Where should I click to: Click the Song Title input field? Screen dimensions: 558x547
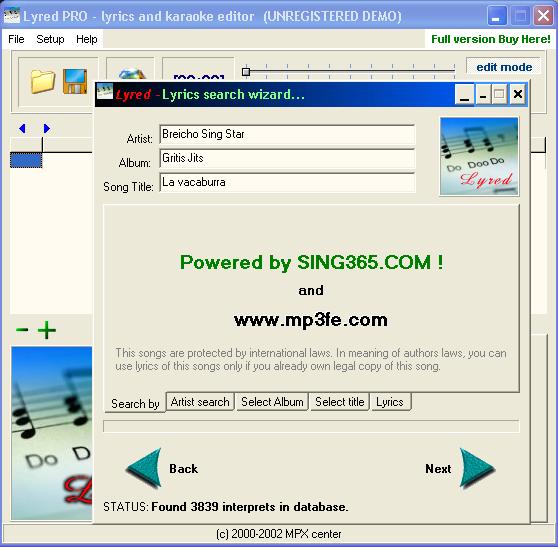point(287,182)
